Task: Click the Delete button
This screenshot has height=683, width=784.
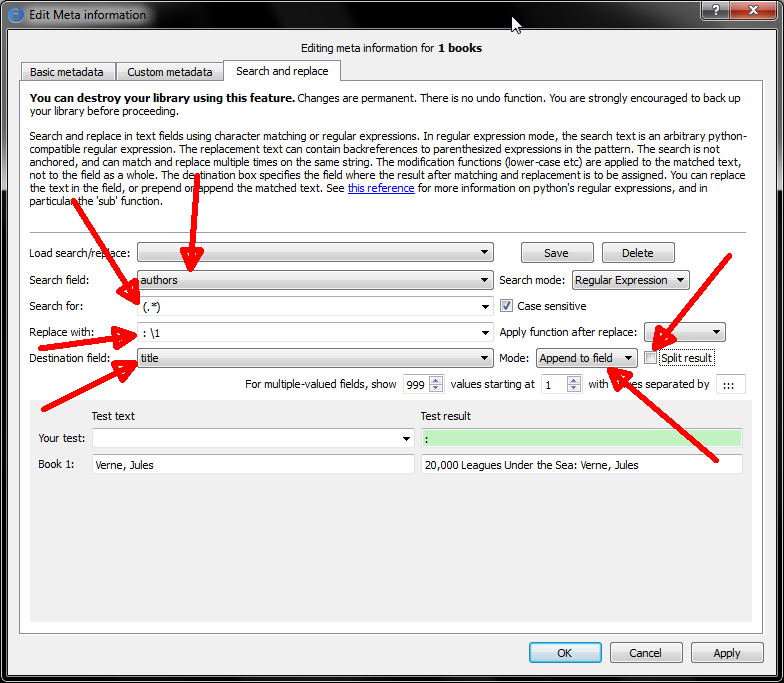Action: coord(638,252)
